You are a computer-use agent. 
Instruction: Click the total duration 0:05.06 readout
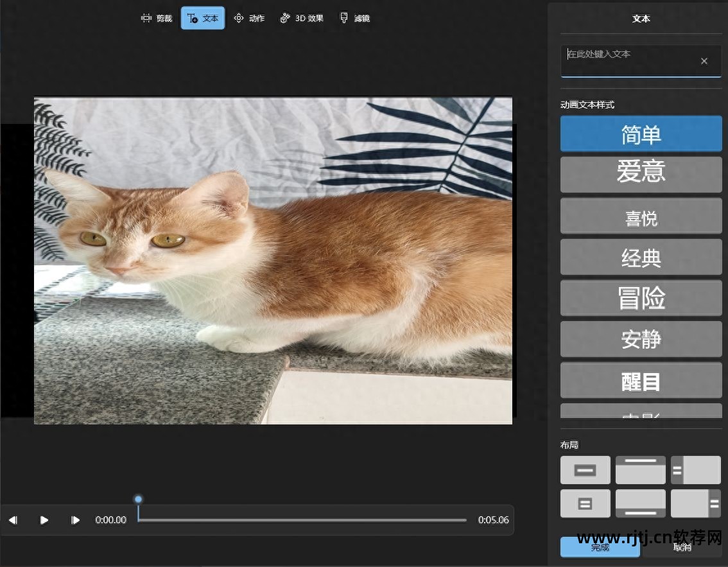(x=494, y=520)
